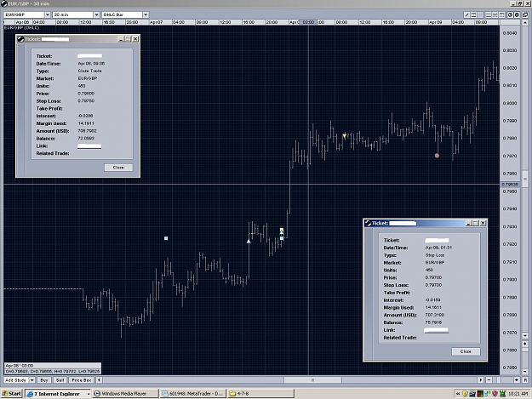The width and height of the screenshot is (532, 399).
Task: Click the yellow security shield tray icon
Action: click(x=465, y=394)
